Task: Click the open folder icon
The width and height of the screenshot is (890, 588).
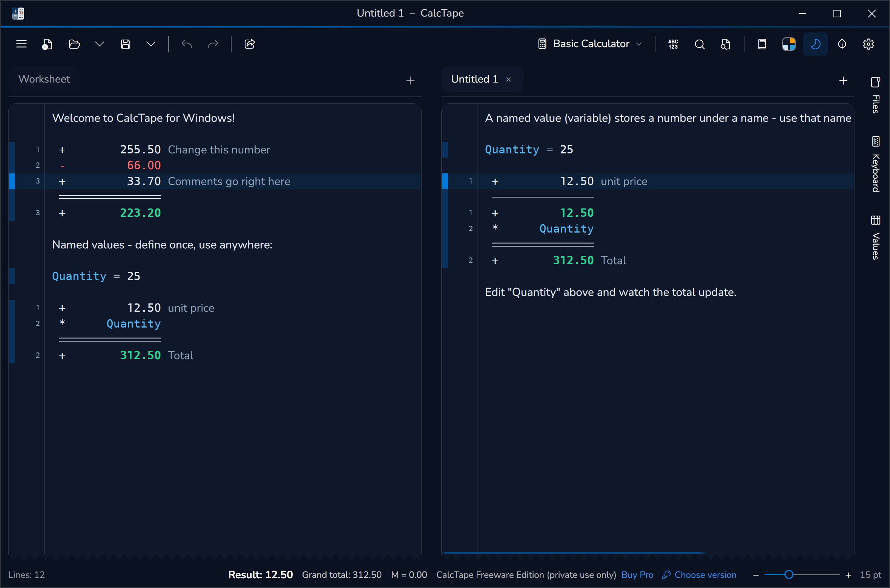Action: 74,44
